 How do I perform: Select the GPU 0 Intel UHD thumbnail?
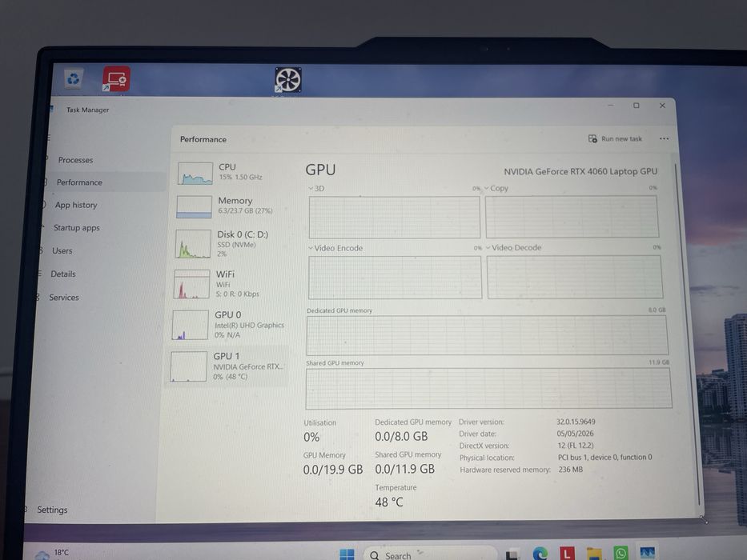[190, 325]
